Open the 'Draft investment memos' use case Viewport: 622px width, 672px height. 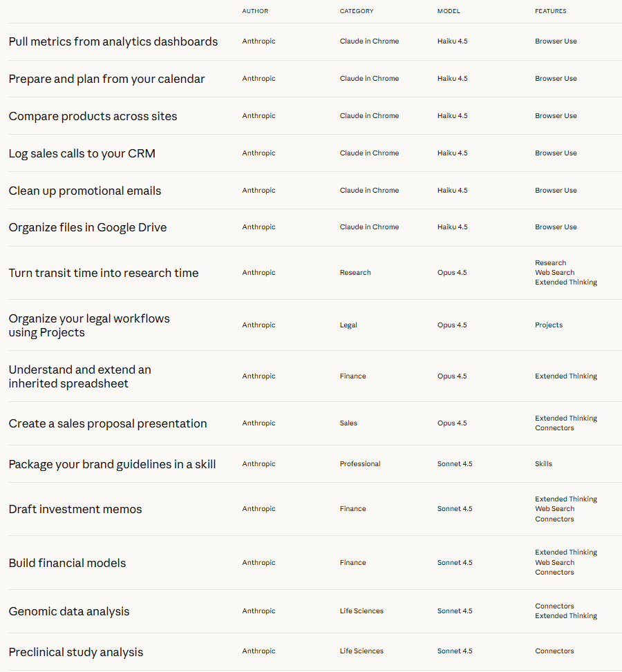pyautogui.click(x=75, y=509)
